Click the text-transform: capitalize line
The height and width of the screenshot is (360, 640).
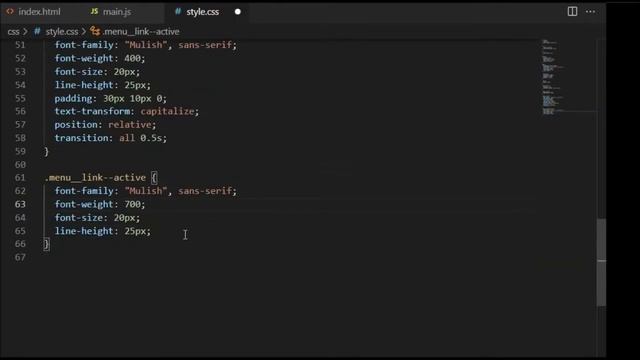(x=127, y=111)
